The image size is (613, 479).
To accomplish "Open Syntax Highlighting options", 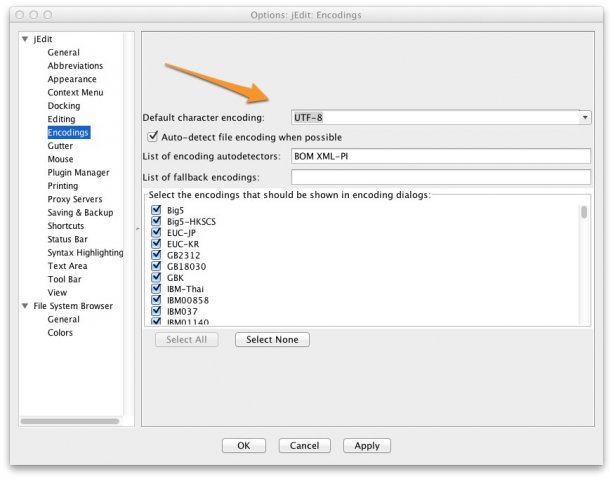I will click(x=85, y=253).
